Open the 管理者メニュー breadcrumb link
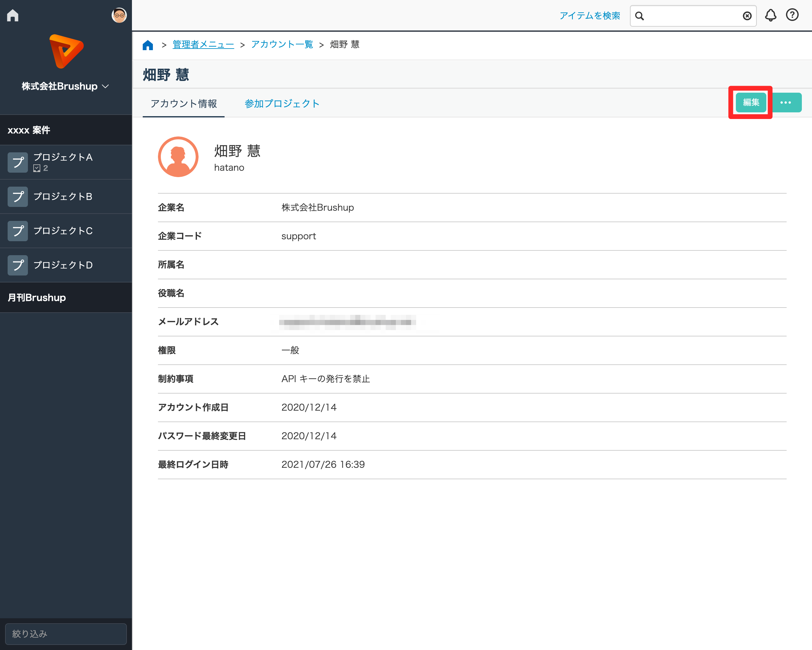This screenshot has width=812, height=650. pos(203,45)
